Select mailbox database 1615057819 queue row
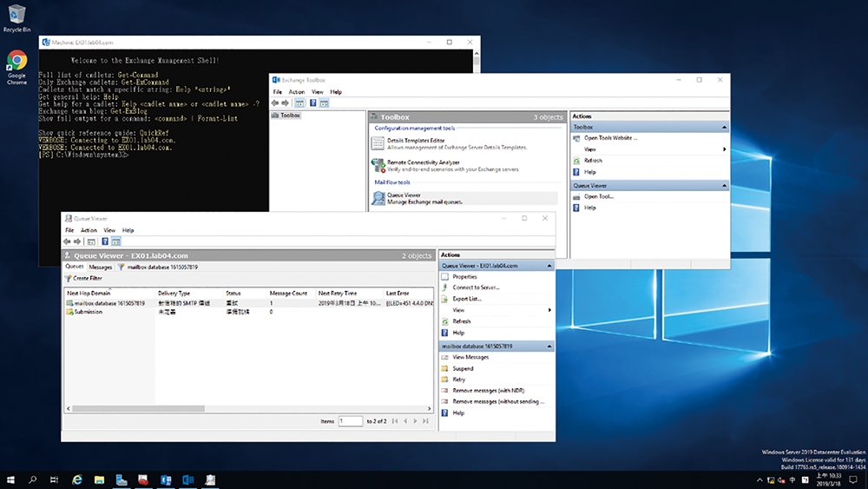This screenshot has height=489, width=868. (x=249, y=303)
